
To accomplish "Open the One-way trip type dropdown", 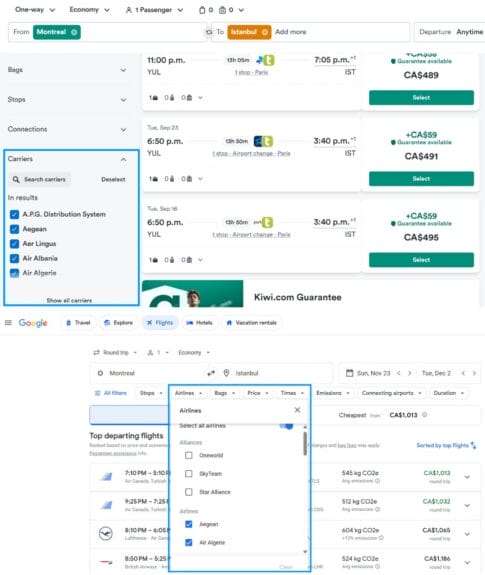I will coord(35,10).
